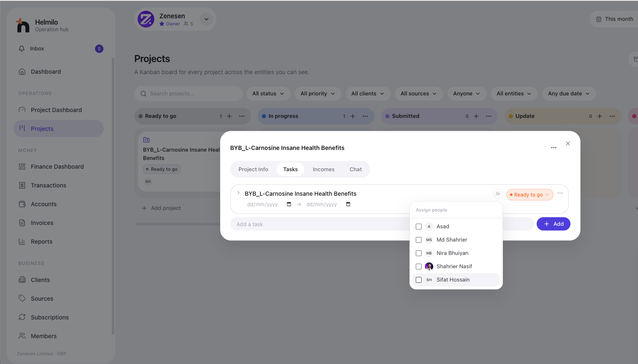Screen dimensions: 638x364
Task: Open the task row three-dot menu
Action: (x=560, y=193)
